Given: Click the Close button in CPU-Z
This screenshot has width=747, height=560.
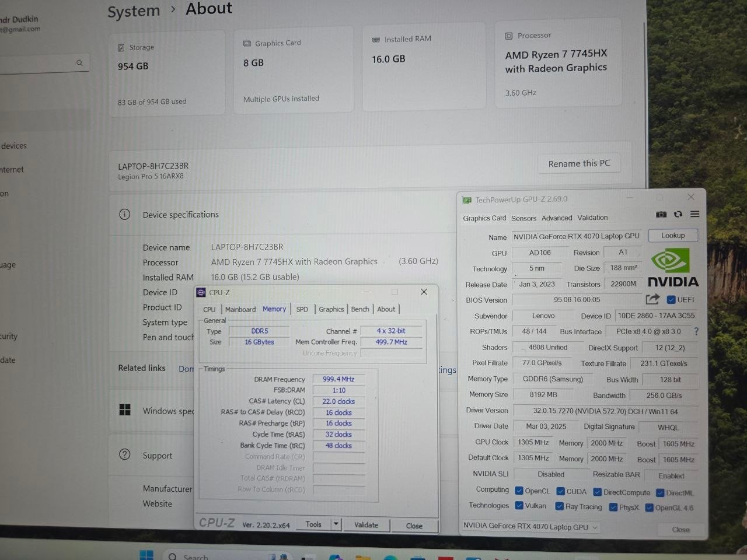Looking at the screenshot, I should [414, 526].
